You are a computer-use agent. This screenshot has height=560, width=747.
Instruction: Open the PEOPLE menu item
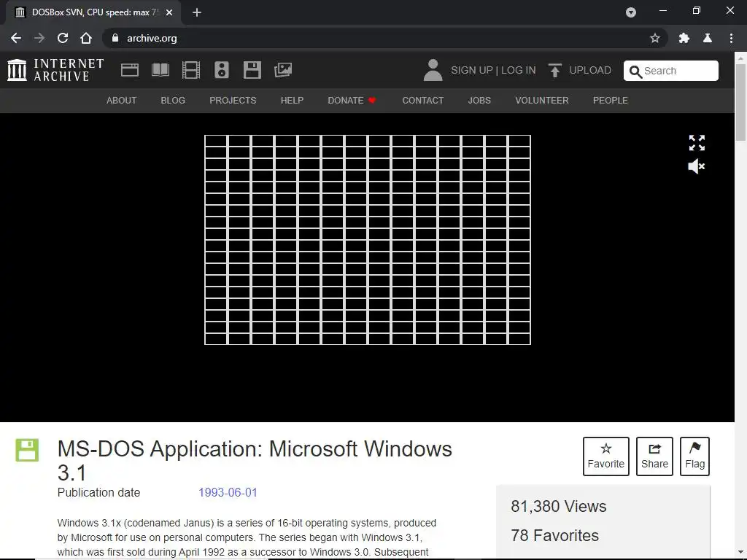click(611, 101)
